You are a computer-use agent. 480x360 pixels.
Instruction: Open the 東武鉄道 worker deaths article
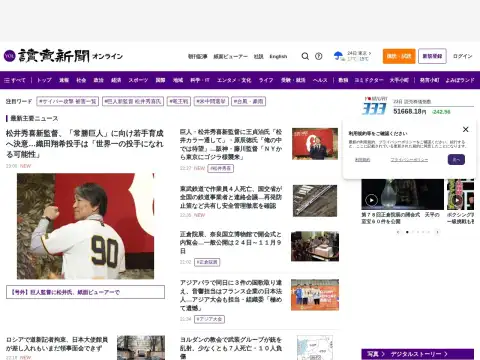[231, 197]
